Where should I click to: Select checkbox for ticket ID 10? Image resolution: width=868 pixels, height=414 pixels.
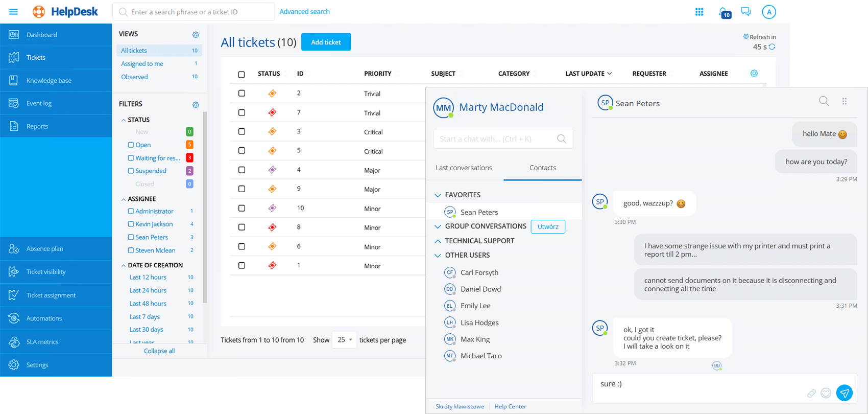pyautogui.click(x=242, y=208)
